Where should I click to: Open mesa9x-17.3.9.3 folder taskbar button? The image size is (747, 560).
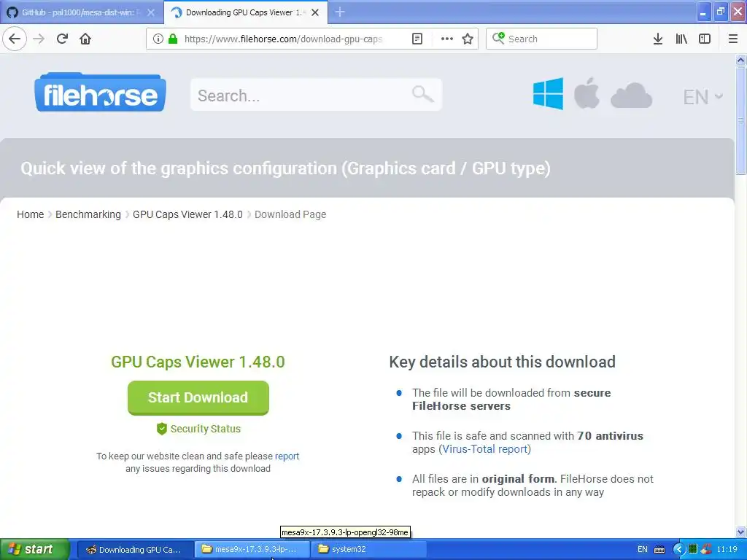pos(252,550)
